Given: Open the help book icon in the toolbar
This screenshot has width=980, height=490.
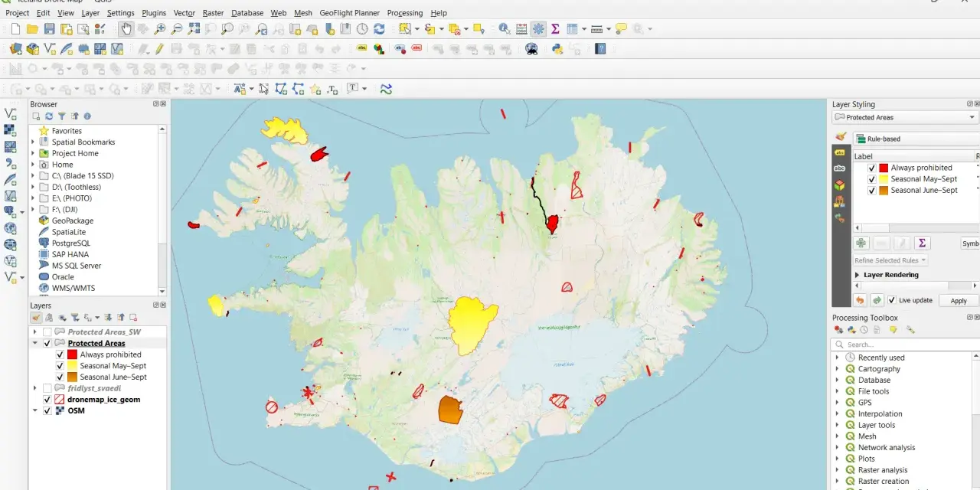Looking at the screenshot, I should pos(600,48).
